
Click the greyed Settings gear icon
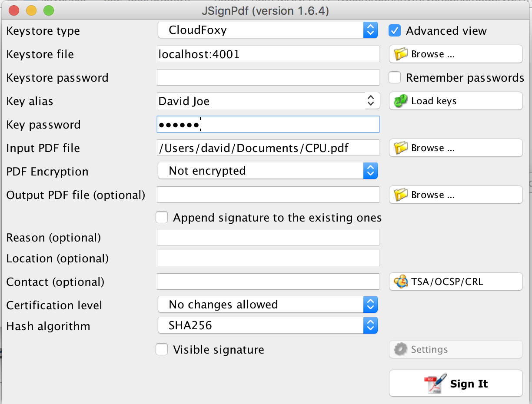pos(400,349)
